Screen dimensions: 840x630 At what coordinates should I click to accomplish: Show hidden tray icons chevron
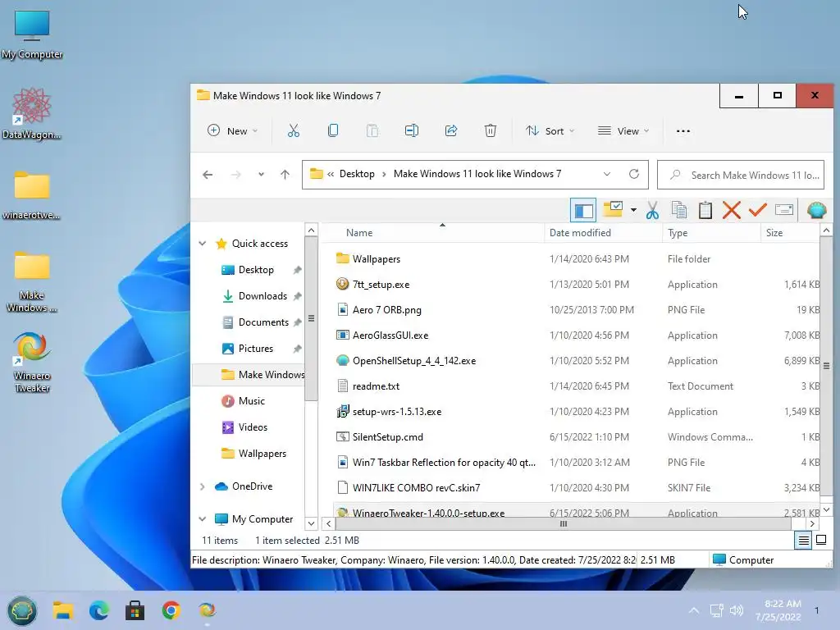(694, 610)
